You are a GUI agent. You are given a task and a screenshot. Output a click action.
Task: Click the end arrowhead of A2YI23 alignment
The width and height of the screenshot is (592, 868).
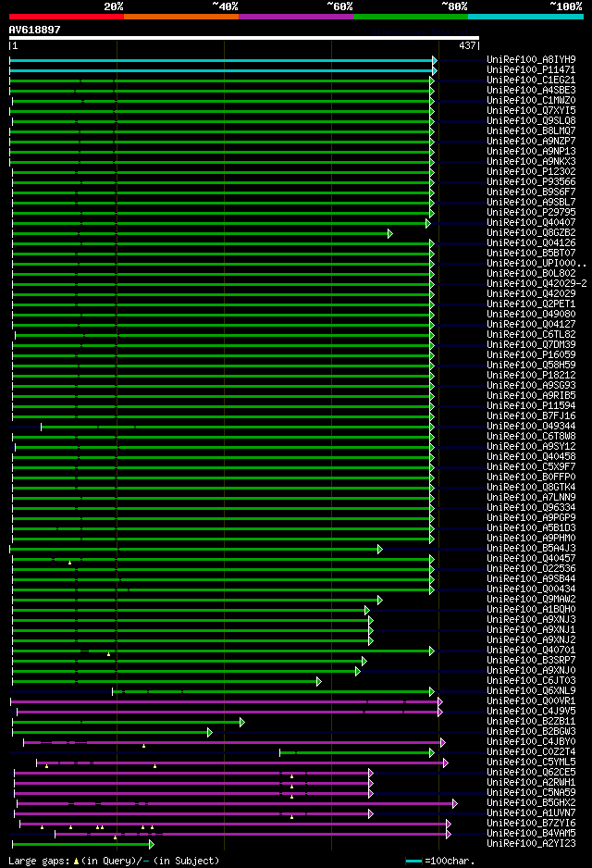tap(151, 845)
